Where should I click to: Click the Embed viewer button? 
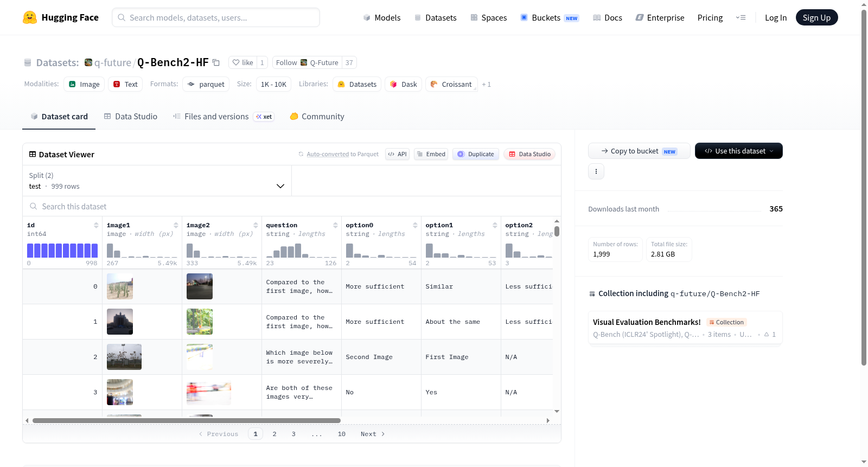[431, 154]
